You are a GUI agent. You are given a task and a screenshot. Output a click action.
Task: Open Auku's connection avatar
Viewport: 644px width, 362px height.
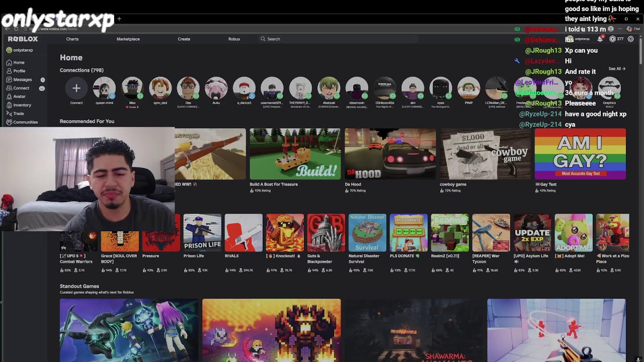click(216, 88)
